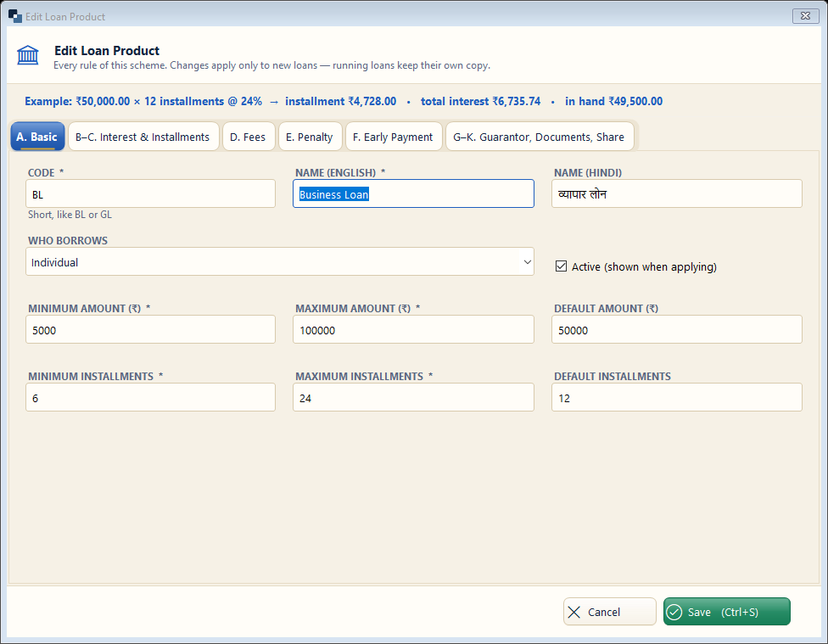Expand the Who Borrows dropdown arrow
This screenshot has height=644, width=828.
[527, 262]
